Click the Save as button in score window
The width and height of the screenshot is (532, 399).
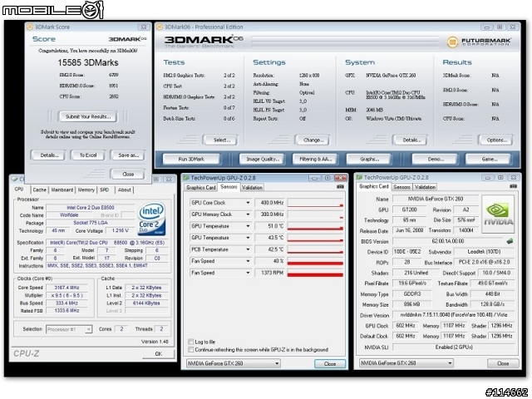(x=128, y=155)
